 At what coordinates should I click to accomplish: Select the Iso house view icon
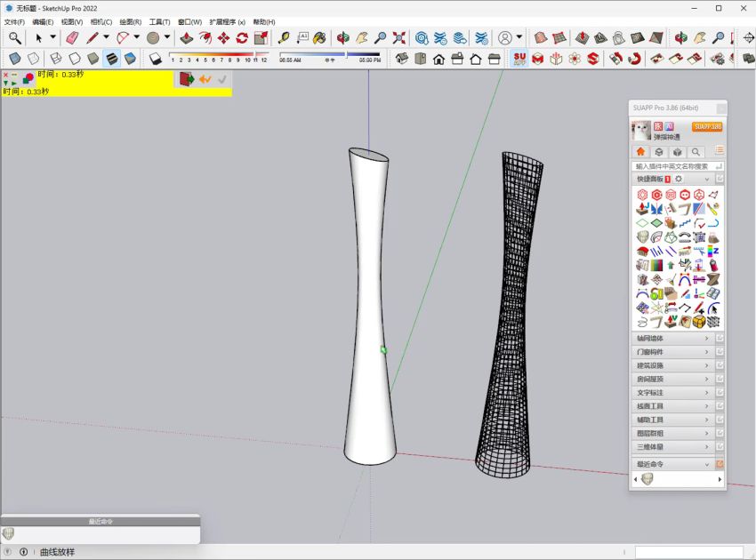point(402,59)
